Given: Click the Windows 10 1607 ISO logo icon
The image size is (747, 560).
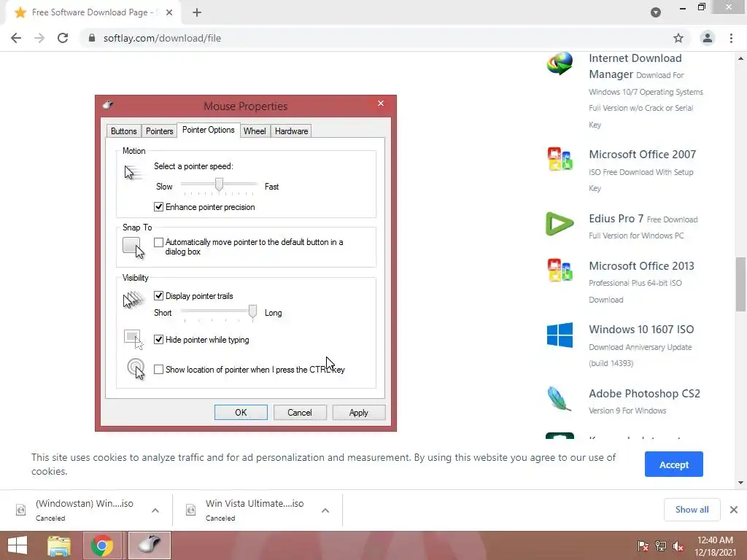Looking at the screenshot, I should [560, 335].
